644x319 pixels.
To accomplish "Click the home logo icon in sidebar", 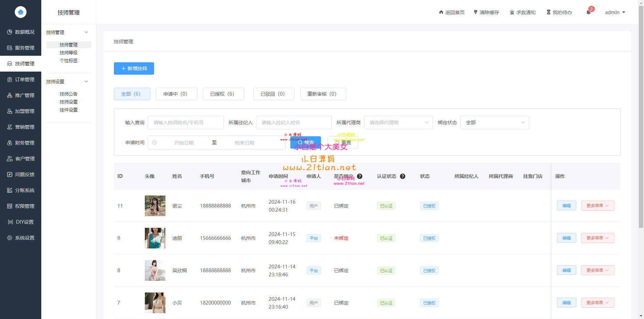I will (x=21, y=12).
